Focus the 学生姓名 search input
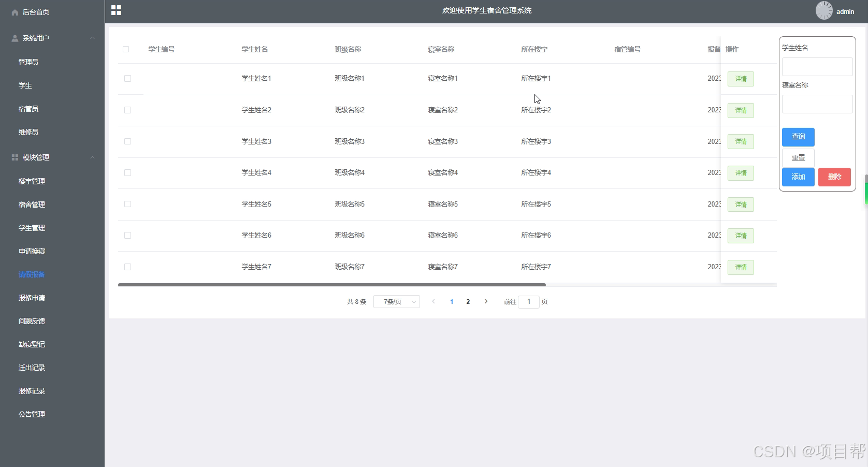The image size is (868, 467). (x=817, y=67)
